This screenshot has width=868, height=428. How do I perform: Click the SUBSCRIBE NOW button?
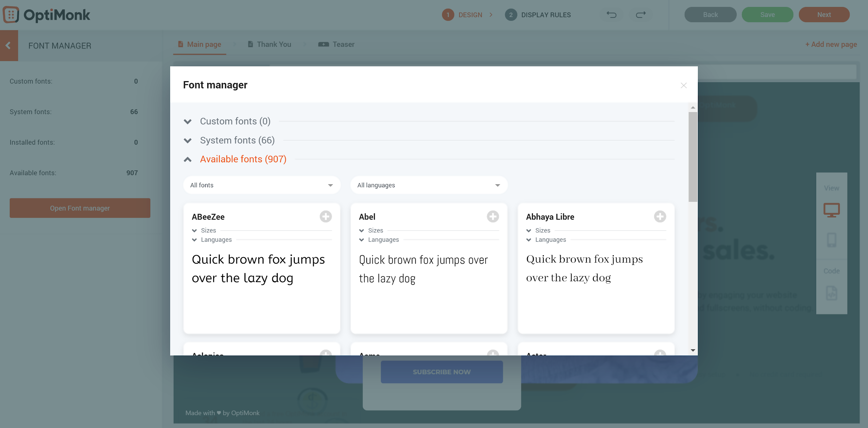point(442,372)
